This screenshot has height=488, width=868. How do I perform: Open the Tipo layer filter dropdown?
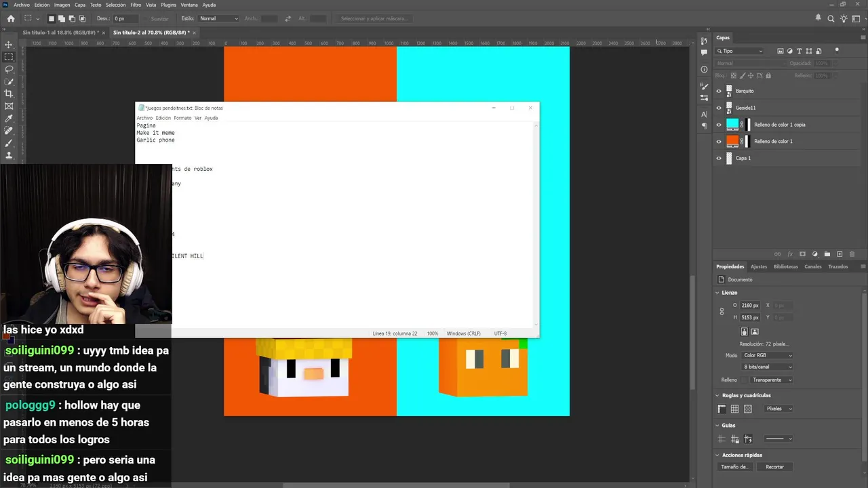tap(740, 51)
